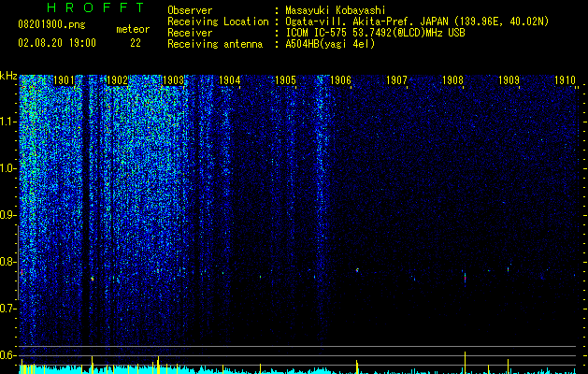The image size is (588, 374).
Task: Click the bright meteor echo near 1908
Action: pos(465,279)
